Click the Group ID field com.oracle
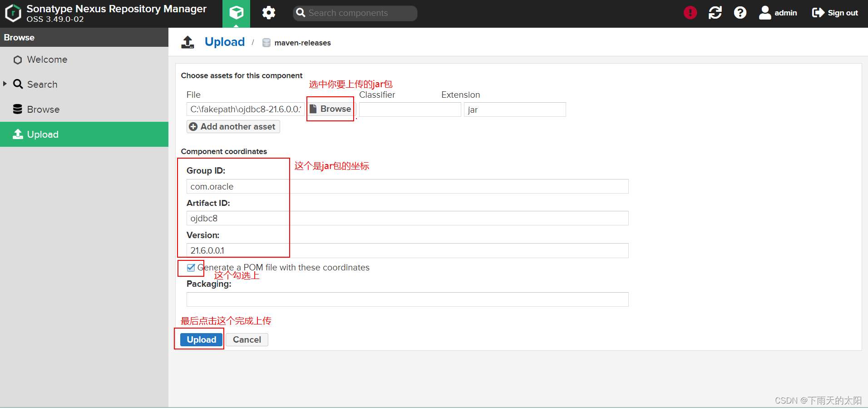This screenshot has height=409, width=868. click(408, 186)
